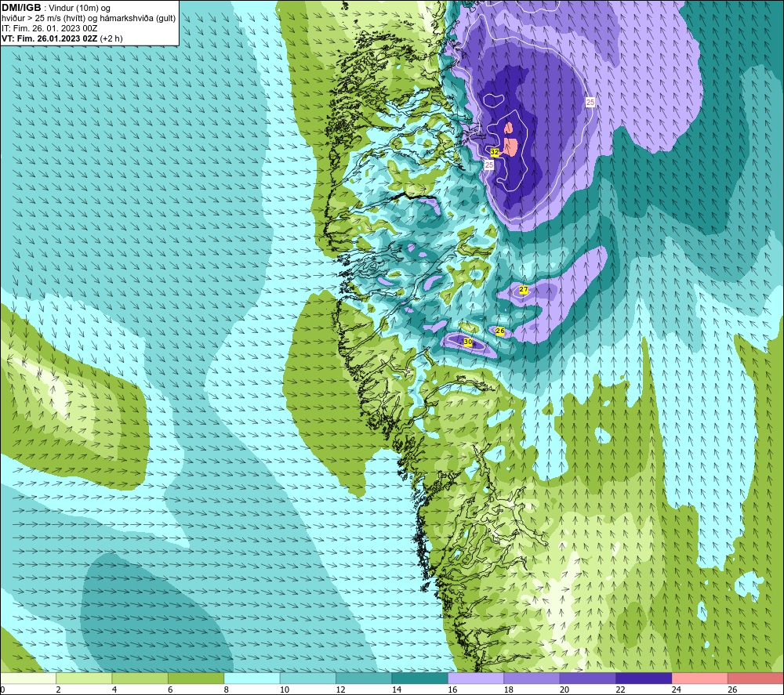
Task: Click the yellow gust label 26
Action: [499, 331]
